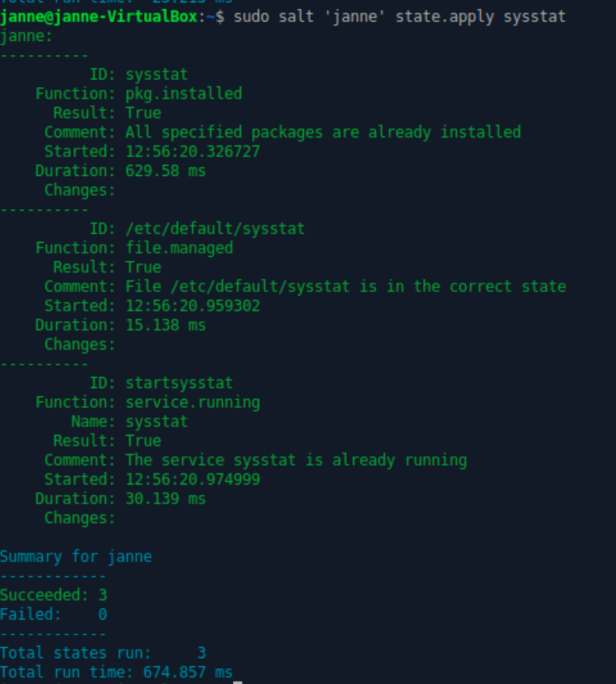Click the 'is in the correct state' comment
Screen dimensions: 616x684
tap(345, 287)
